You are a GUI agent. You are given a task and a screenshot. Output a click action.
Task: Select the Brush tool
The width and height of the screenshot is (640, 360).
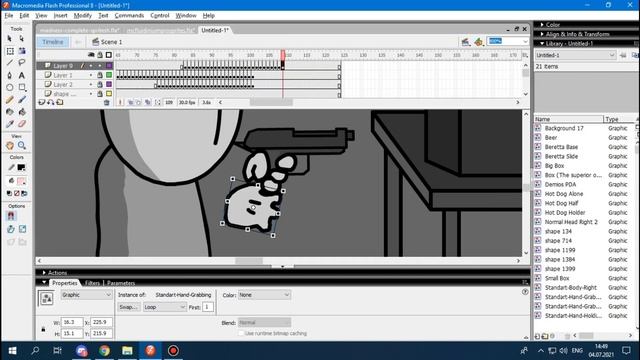click(x=22, y=100)
